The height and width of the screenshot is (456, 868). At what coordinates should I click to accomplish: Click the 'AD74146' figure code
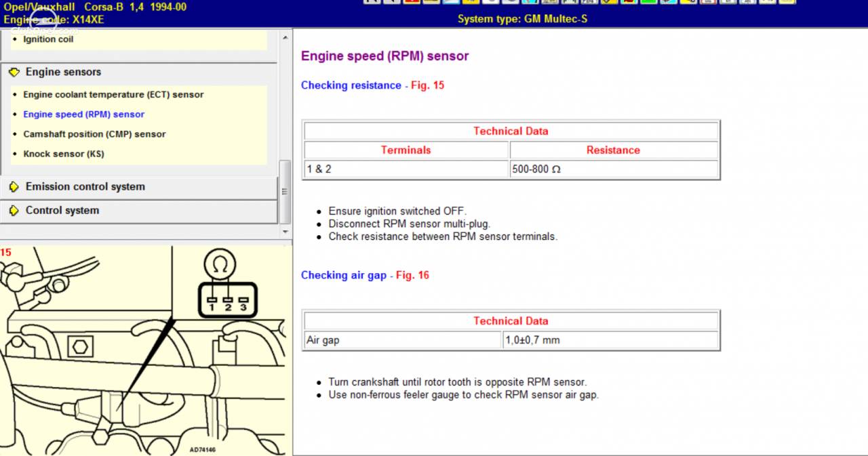pos(202,449)
